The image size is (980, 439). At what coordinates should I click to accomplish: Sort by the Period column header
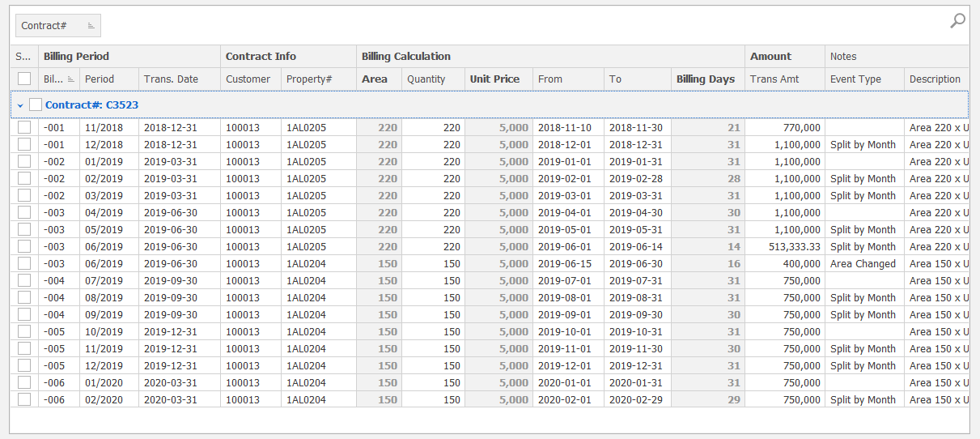[x=100, y=79]
